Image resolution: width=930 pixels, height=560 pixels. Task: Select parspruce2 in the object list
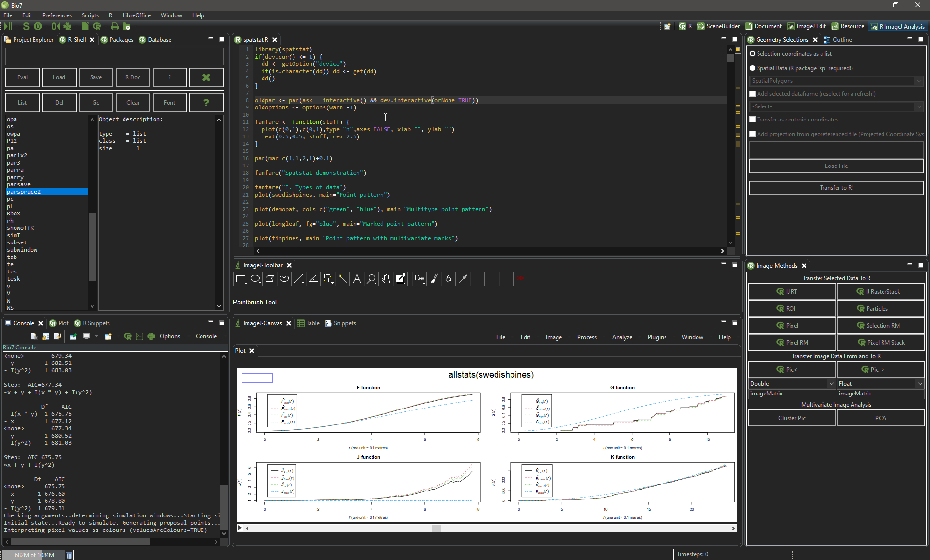click(x=46, y=192)
